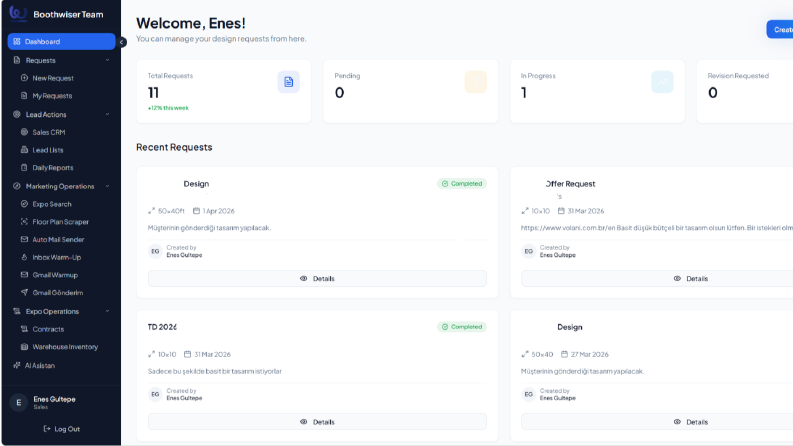Open Gmail Warmup

[55, 275]
